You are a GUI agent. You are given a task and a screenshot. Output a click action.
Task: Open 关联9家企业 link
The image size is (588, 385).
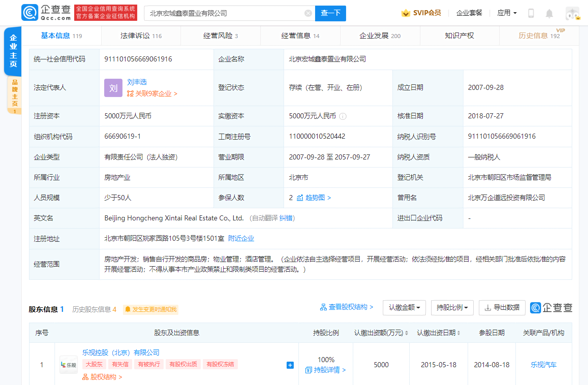152,94
